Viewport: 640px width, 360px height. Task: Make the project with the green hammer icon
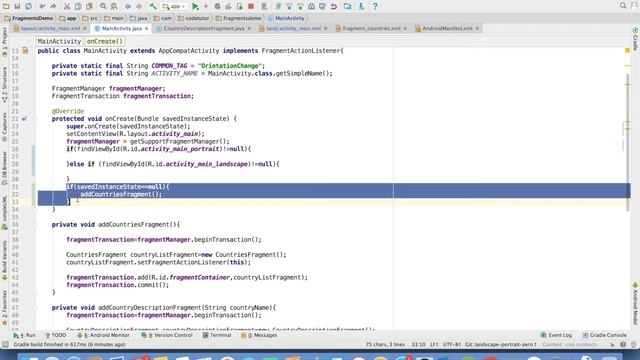(153, 6)
